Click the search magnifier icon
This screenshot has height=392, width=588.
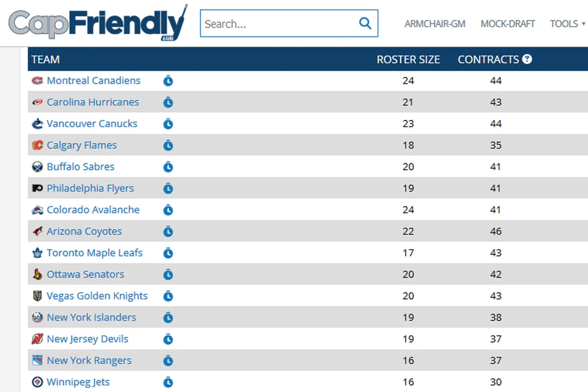365,23
